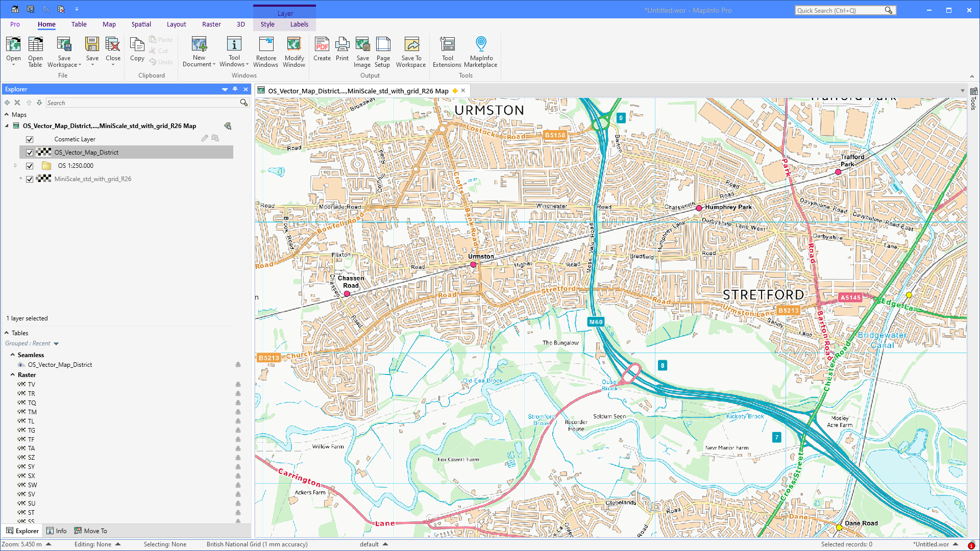Expand the OS 1:250.000 layer group

(x=15, y=165)
